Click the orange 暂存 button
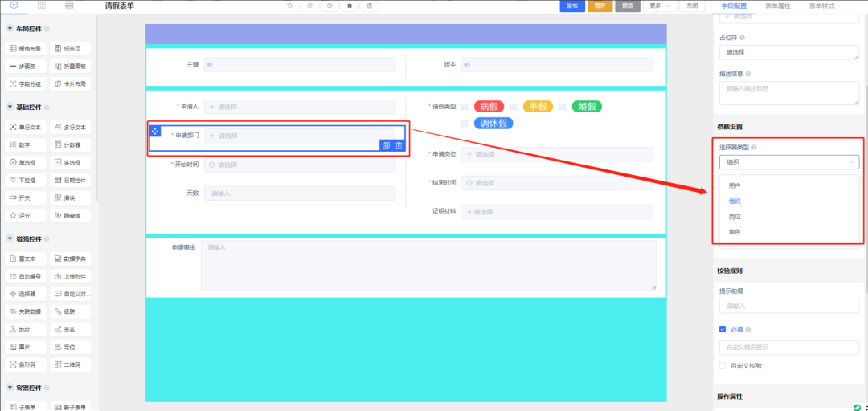The image size is (868, 411). pos(600,6)
